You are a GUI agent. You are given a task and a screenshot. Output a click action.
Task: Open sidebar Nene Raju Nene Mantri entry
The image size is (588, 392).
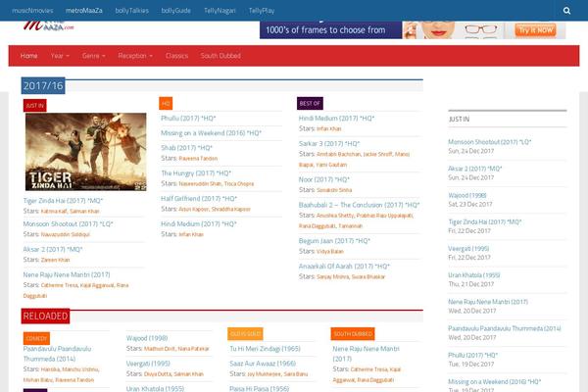click(x=488, y=302)
